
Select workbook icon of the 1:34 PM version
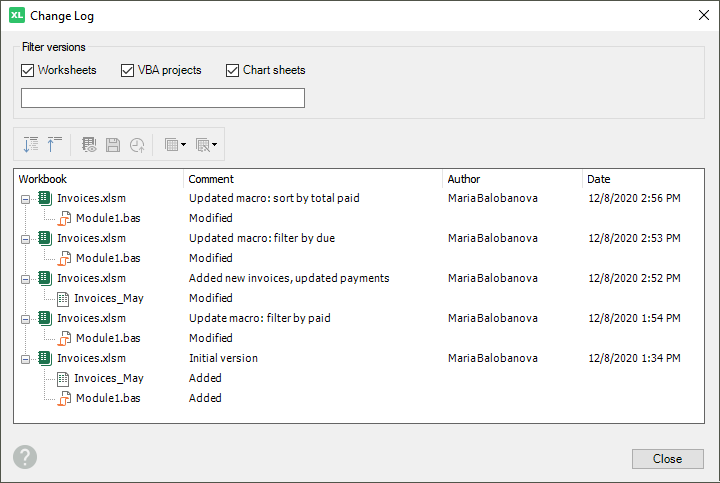45,359
